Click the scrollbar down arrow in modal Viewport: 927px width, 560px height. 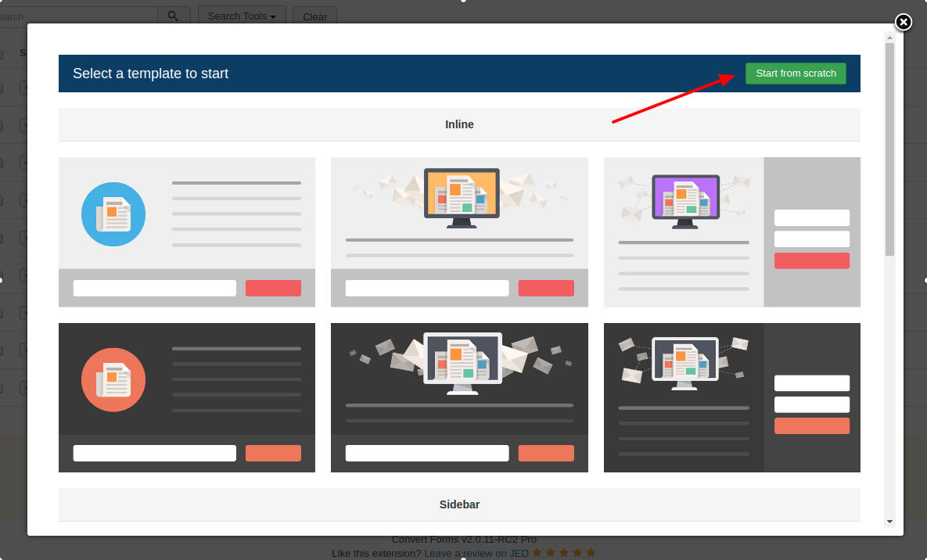point(889,522)
